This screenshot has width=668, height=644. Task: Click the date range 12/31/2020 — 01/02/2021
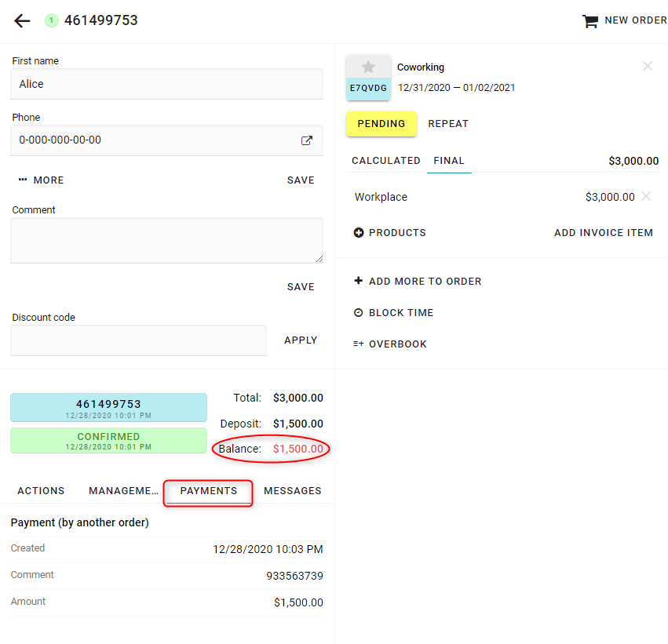coord(456,88)
